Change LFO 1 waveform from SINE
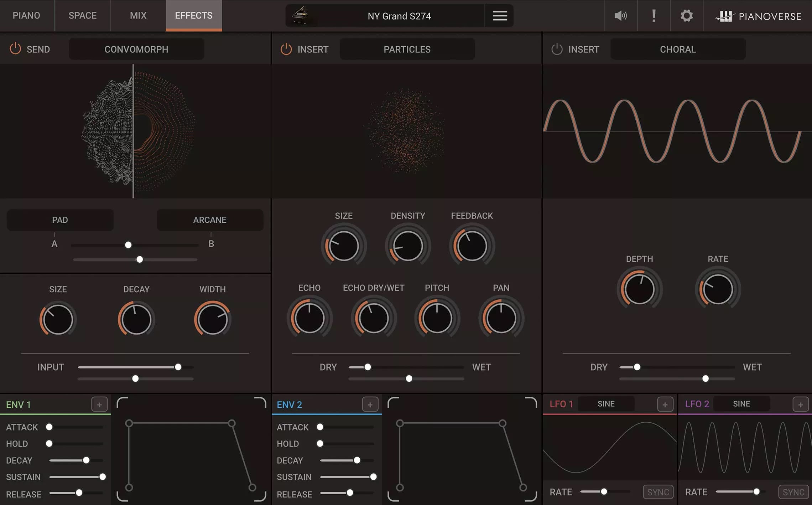This screenshot has width=812, height=505. (x=606, y=403)
